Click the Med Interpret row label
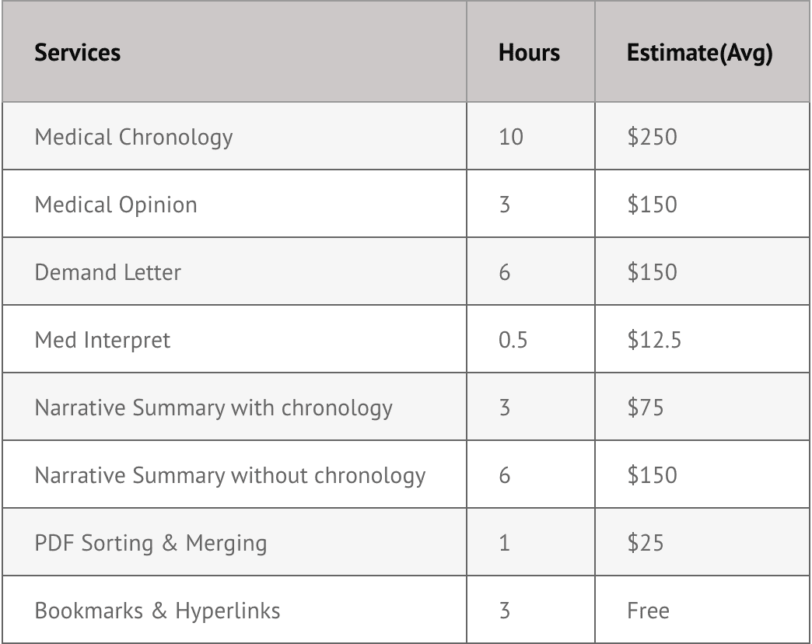The image size is (812, 644). [103, 340]
